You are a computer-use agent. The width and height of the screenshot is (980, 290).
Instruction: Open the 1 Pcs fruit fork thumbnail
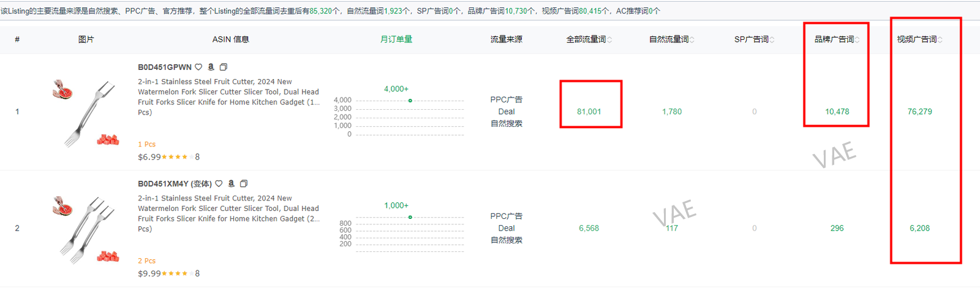[x=86, y=113]
